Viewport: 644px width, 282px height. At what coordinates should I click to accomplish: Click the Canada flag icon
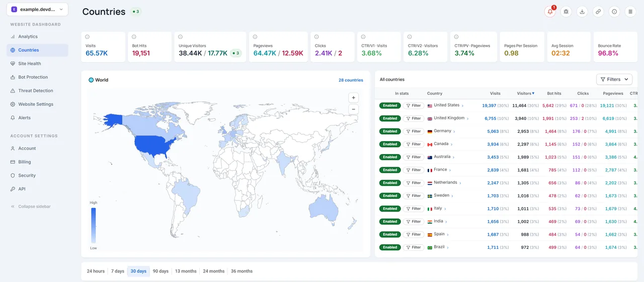(x=430, y=145)
